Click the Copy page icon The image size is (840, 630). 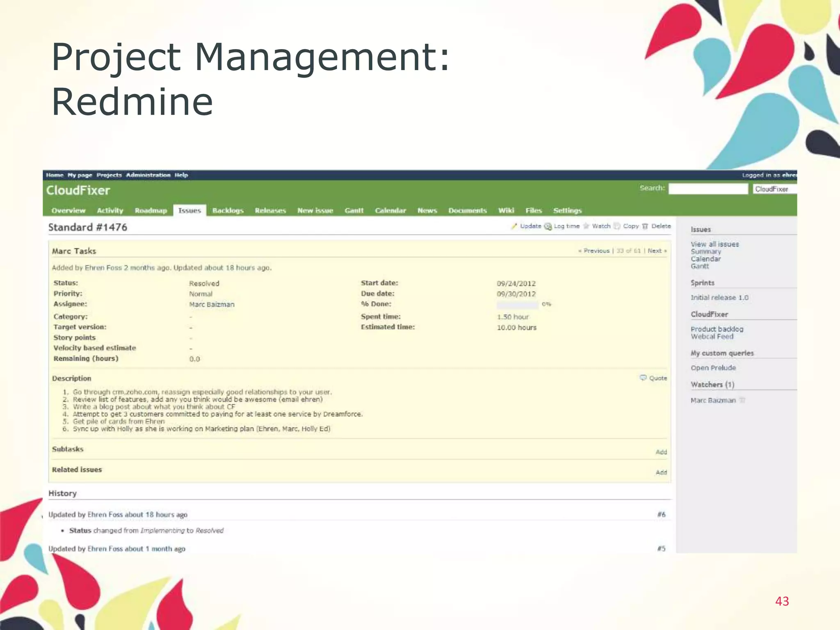(x=617, y=226)
